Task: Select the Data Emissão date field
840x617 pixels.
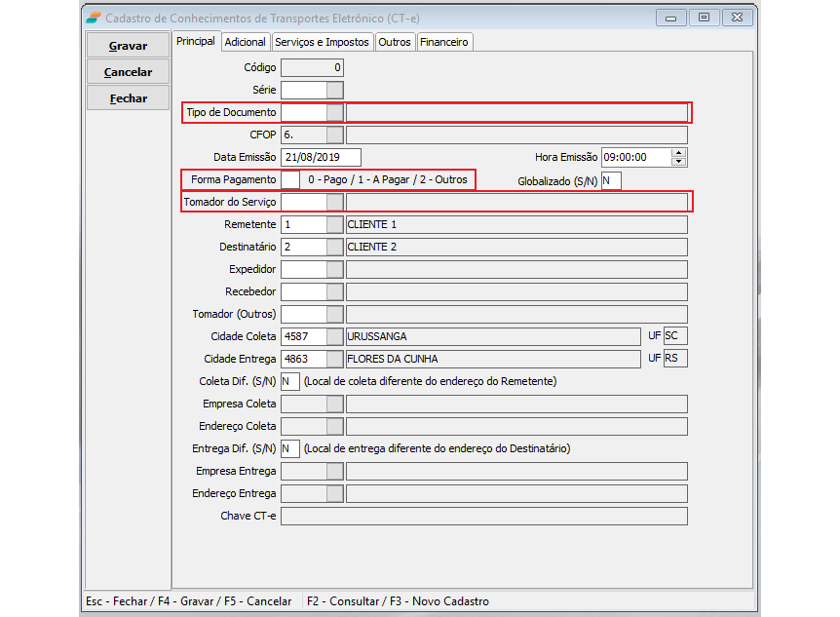Action: 320,157
